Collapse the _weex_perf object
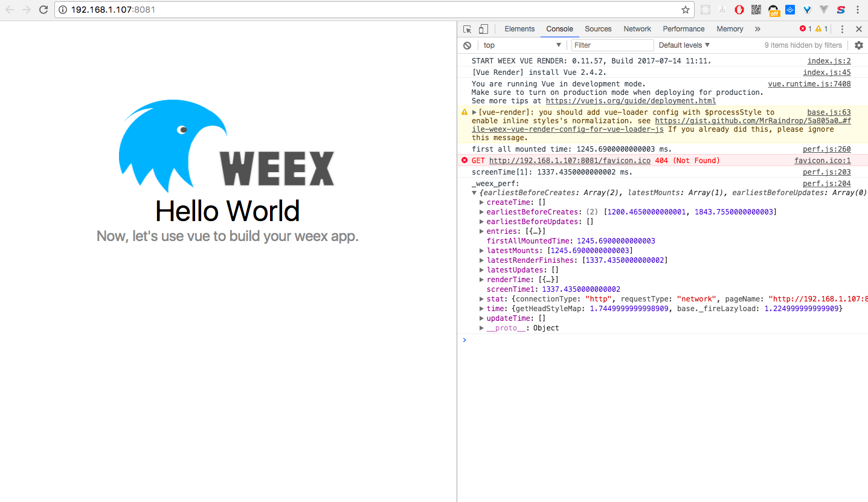868x502 pixels. pos(475,193)
